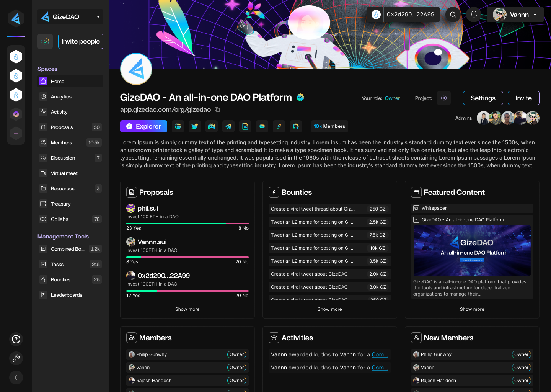Image resolution: width=551 pixels, height=392 pixels.
Task: Open the wrench tools icon
Action: [x=16, y=358]
